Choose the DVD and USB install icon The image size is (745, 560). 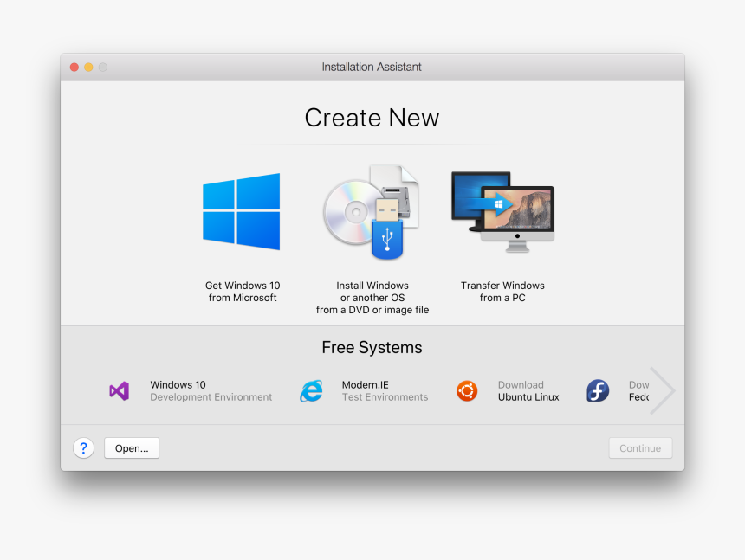point(372,212)
